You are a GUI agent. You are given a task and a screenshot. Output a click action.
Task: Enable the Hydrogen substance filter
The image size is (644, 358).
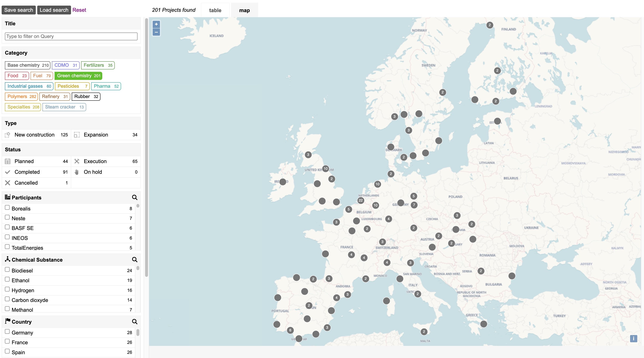(7, 289)
